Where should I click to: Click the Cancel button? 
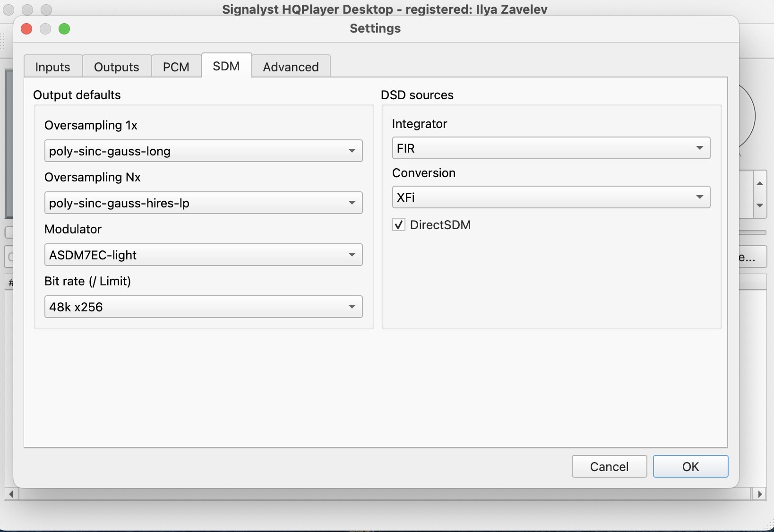[609, 466]
